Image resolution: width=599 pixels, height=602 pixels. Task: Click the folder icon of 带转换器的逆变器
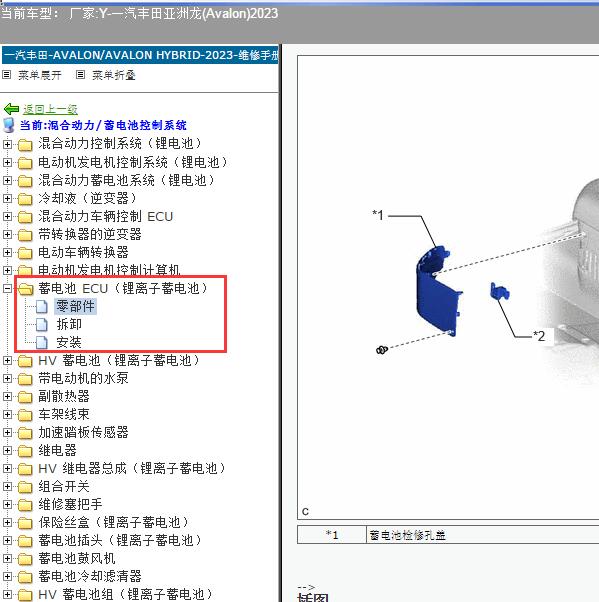click(x=25, y=235)
